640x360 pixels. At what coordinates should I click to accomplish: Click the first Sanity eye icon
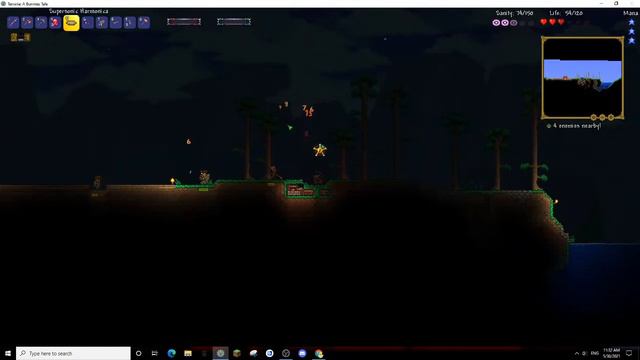pos(496,23)
